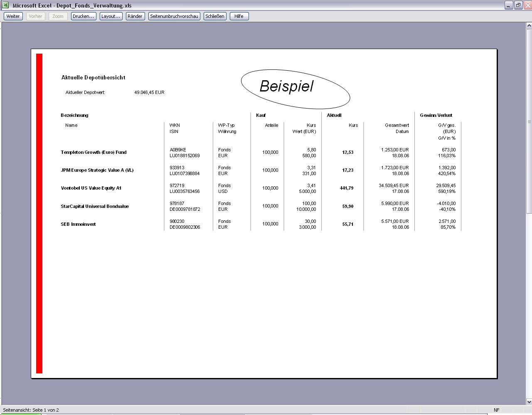Click current price '12,53'
This screenshot has width=532, height=415.
[348, 152]
